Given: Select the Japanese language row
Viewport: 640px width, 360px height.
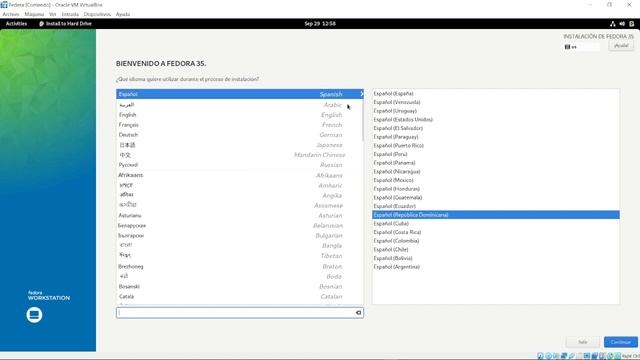Looking at the screenshot, I should click(x=240, y=145).
